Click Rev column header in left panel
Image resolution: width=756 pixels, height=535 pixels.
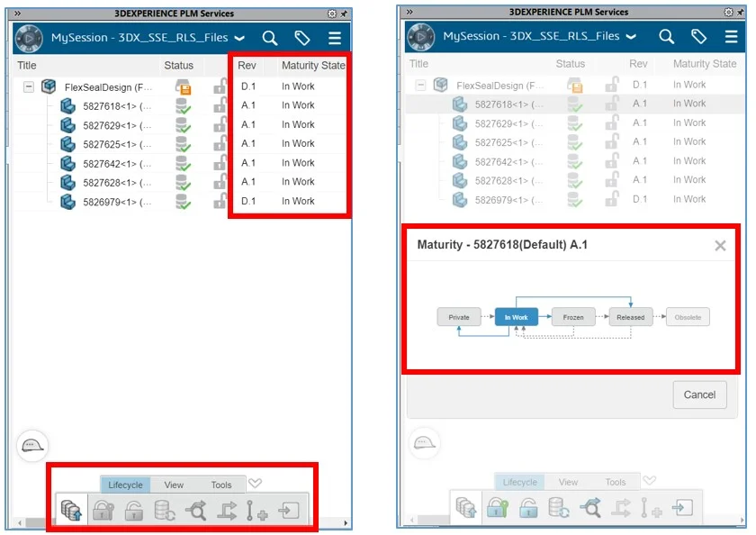tap(247, 65)
